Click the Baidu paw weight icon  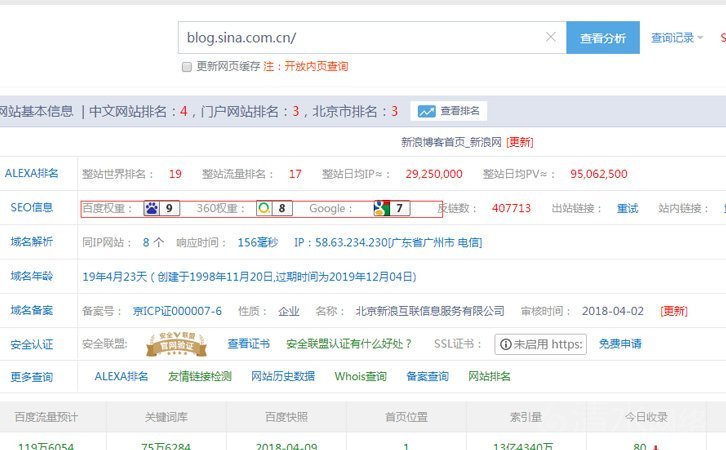tap(151, 208)
